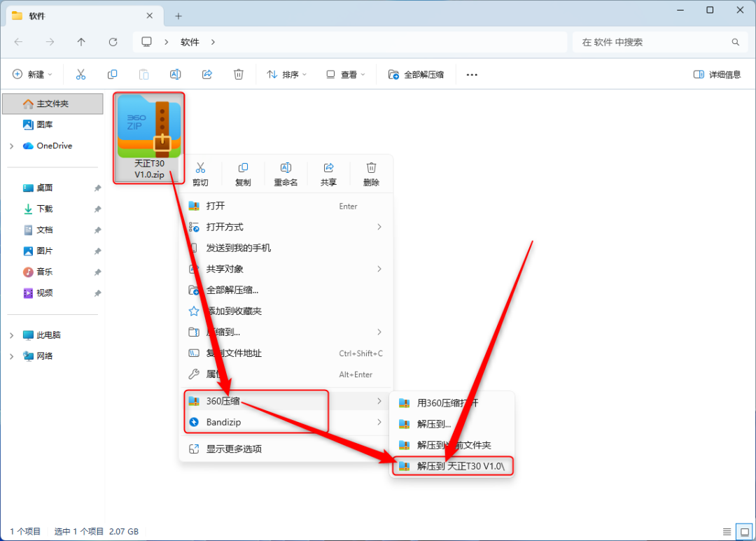Click the This PC monitor icon in the address bar
756x541 pixels.
pos(146,42)
